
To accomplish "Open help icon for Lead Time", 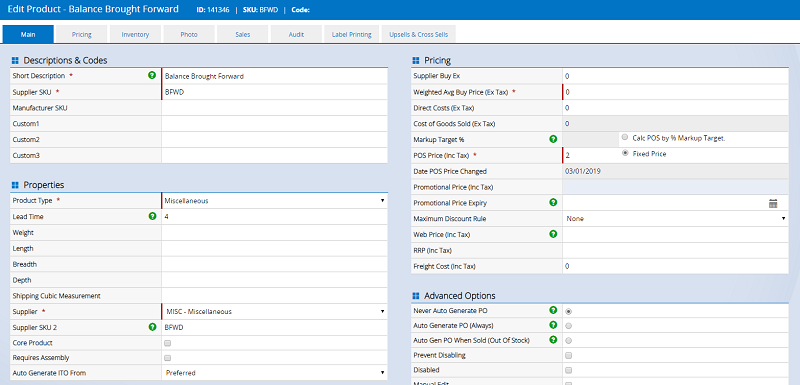I will coord(152,216).
